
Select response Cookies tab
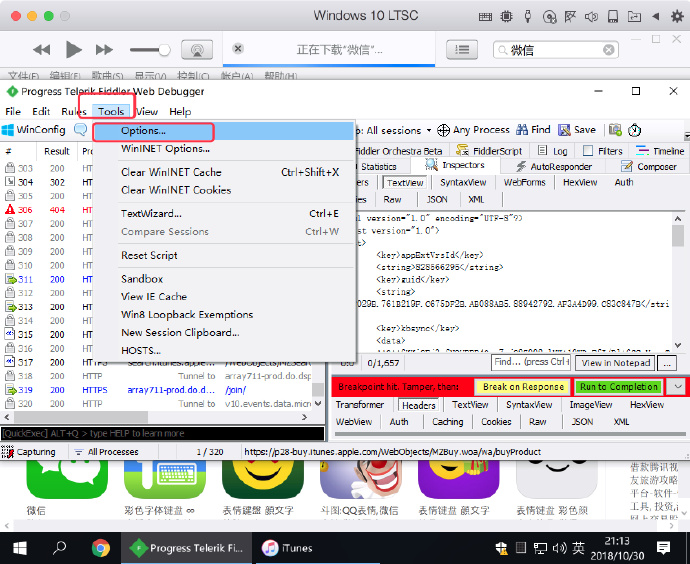(496, 422)
